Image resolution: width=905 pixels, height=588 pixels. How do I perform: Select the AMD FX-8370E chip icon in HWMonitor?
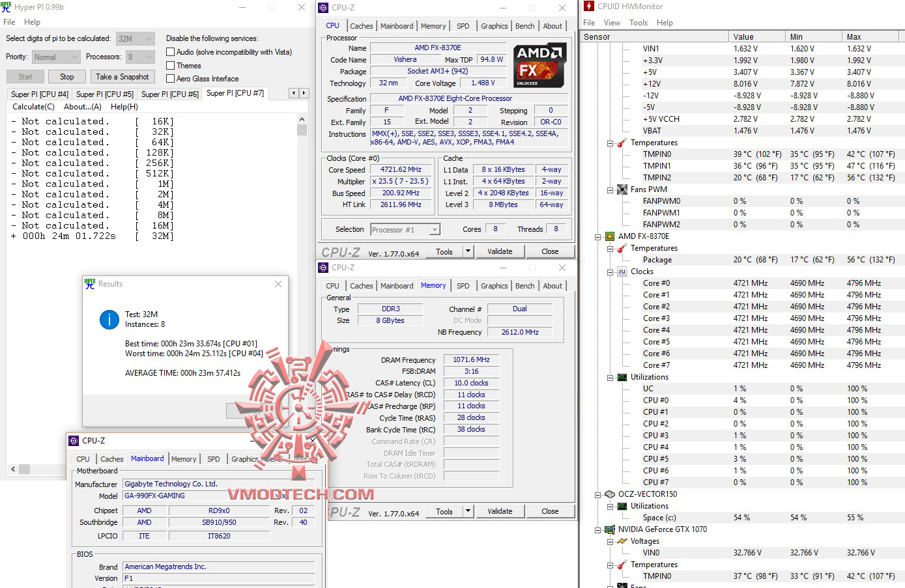coord(610,236)
